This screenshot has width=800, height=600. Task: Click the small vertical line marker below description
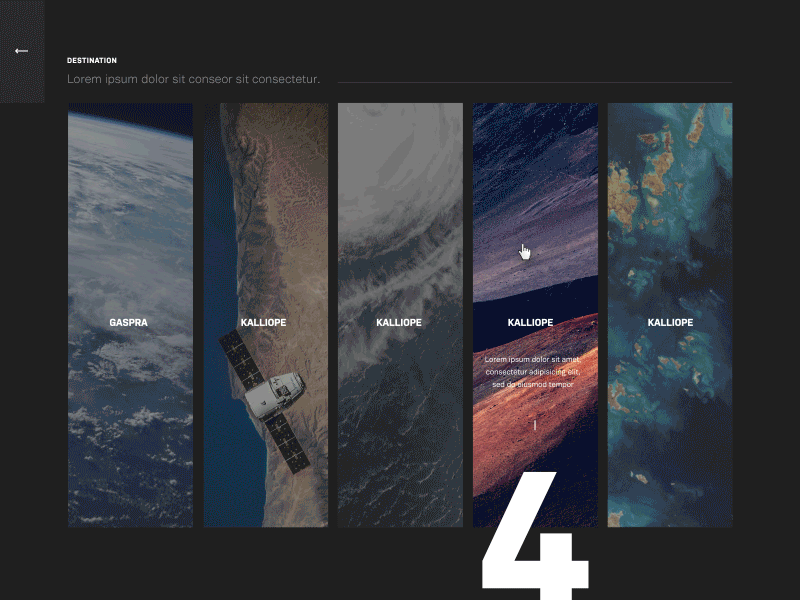pos(535,425)
